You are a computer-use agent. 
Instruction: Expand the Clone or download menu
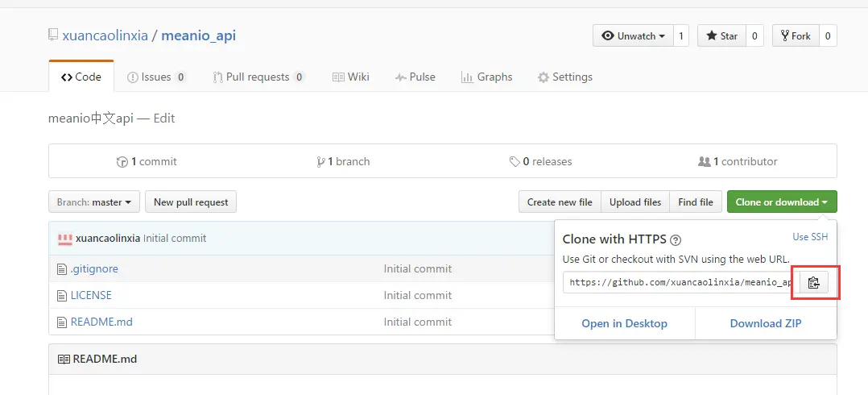782,202
